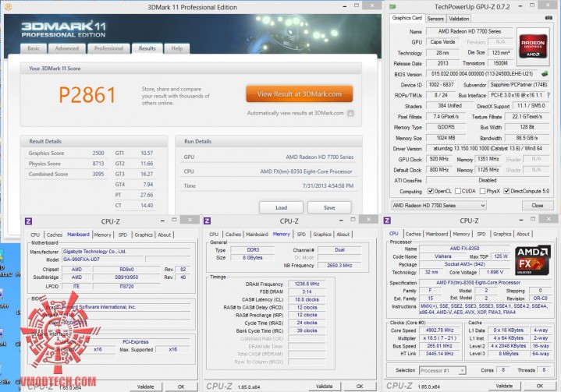Viewport: 561px width, 392px height.
Task: Click the BIOS Version field in GPU-Z
Action: pos(482,74)
